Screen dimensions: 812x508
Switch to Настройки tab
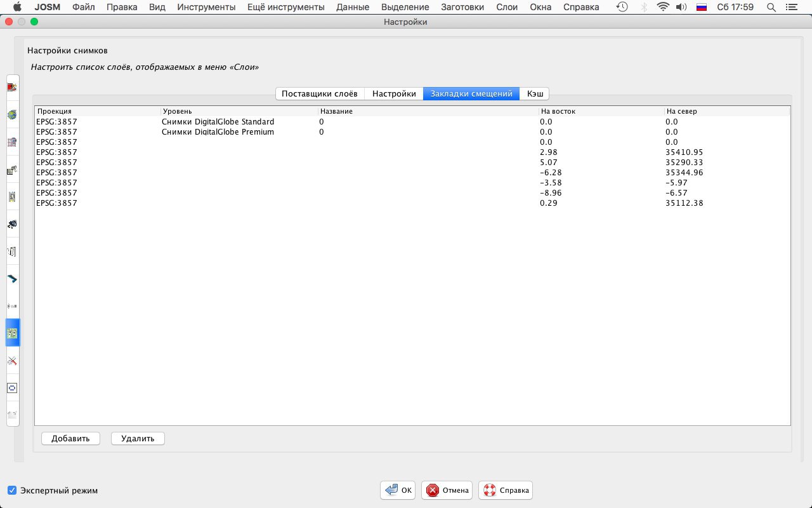point(394,93)
